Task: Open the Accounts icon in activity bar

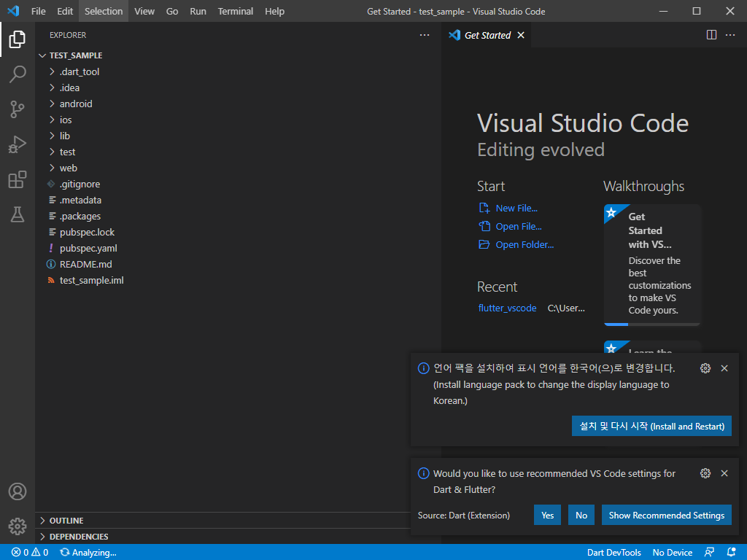Action: (18, 491)
